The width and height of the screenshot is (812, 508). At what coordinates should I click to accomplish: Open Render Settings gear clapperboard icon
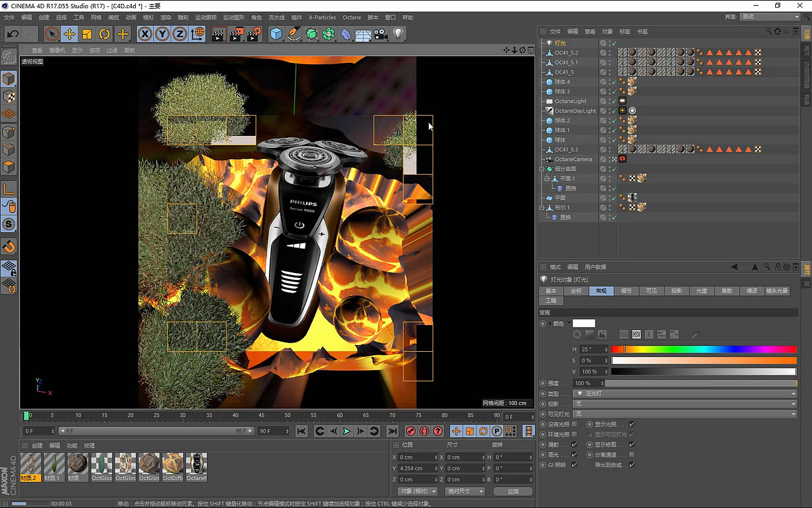[254, 34]
